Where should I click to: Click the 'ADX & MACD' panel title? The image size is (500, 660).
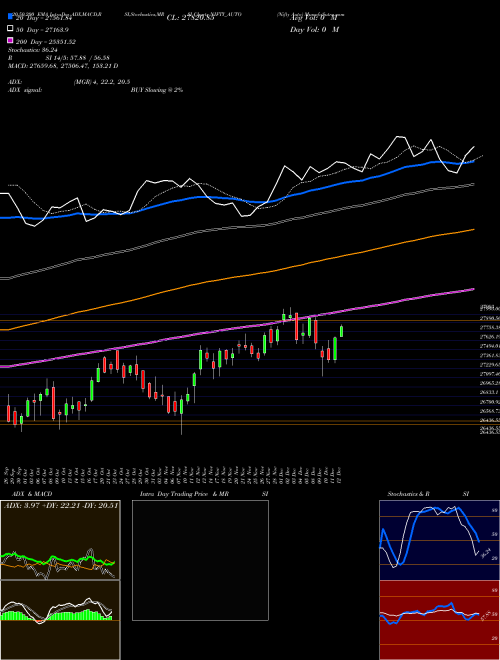point(32,494)
